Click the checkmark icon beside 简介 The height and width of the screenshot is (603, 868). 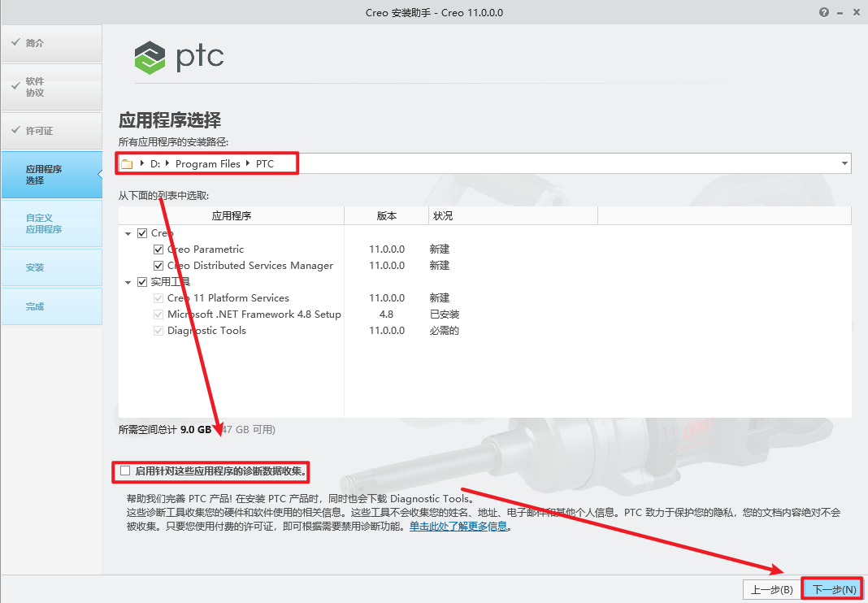(15, 41)
